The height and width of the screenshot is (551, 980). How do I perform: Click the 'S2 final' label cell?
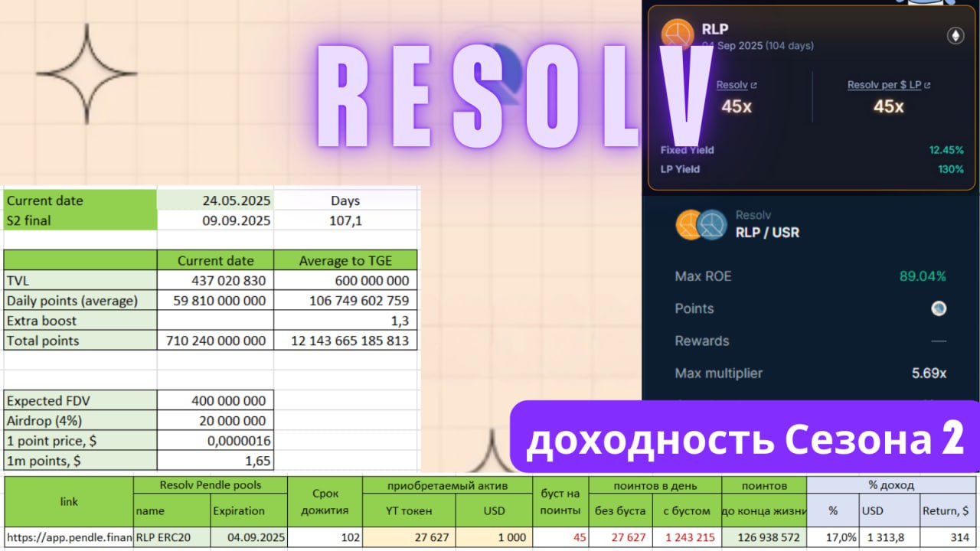click(80, 220)
